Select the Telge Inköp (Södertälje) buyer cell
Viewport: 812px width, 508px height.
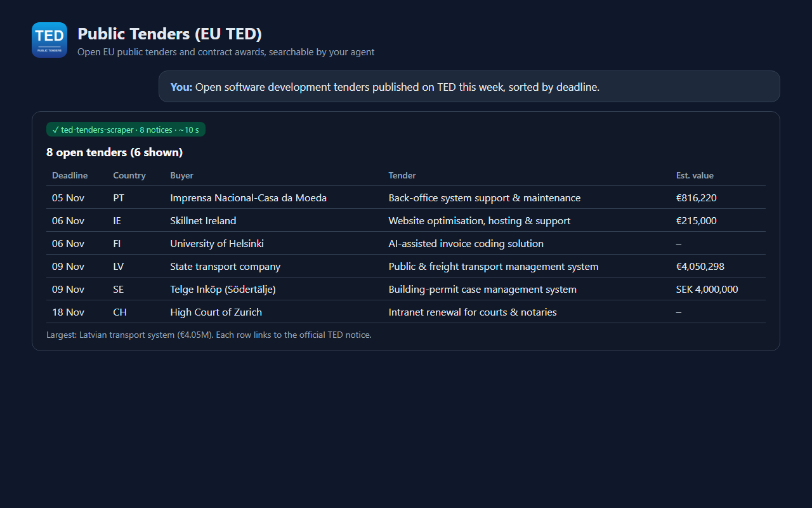click(x=223, y=290)
